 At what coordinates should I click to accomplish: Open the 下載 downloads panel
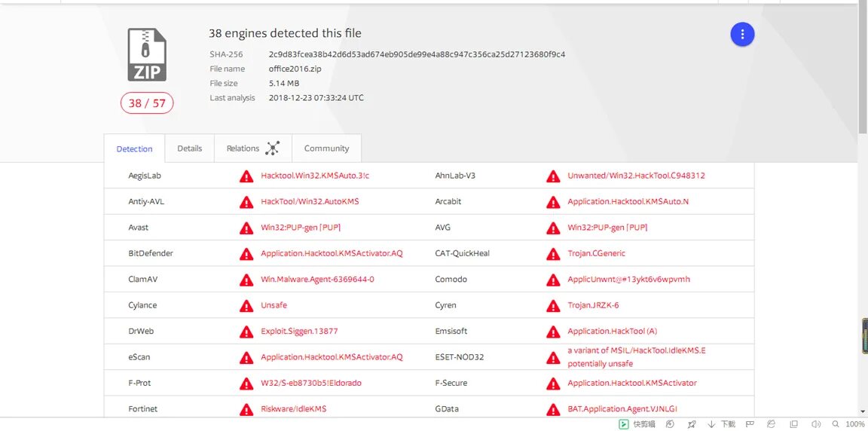pos(722,424)
